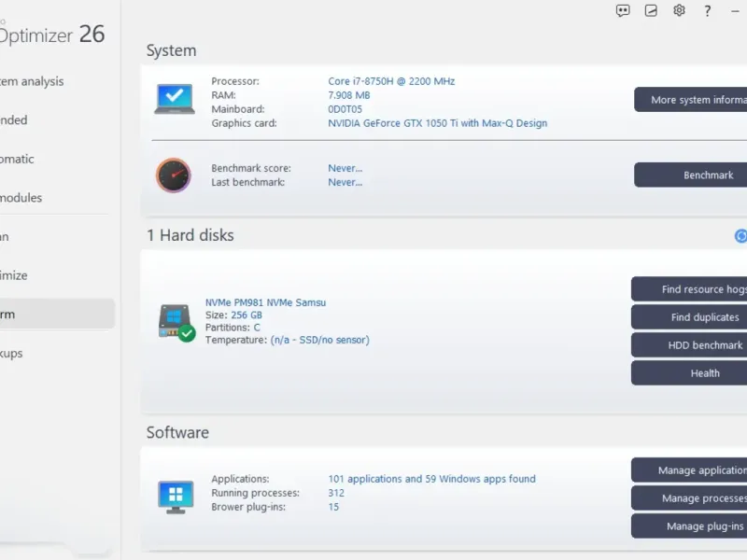Select the highlighted sidebar item ending in 'rm'
The image size is (747, 560).
click(57, 315)
